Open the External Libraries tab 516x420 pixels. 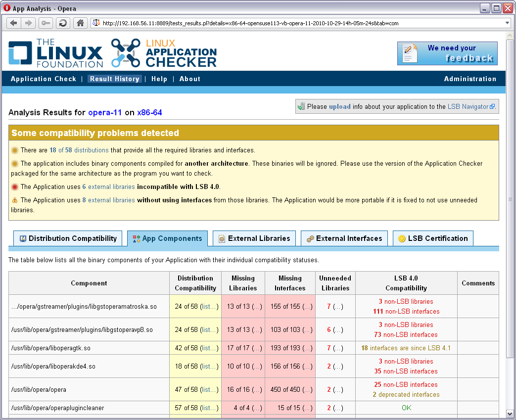(x=254, y=238)
